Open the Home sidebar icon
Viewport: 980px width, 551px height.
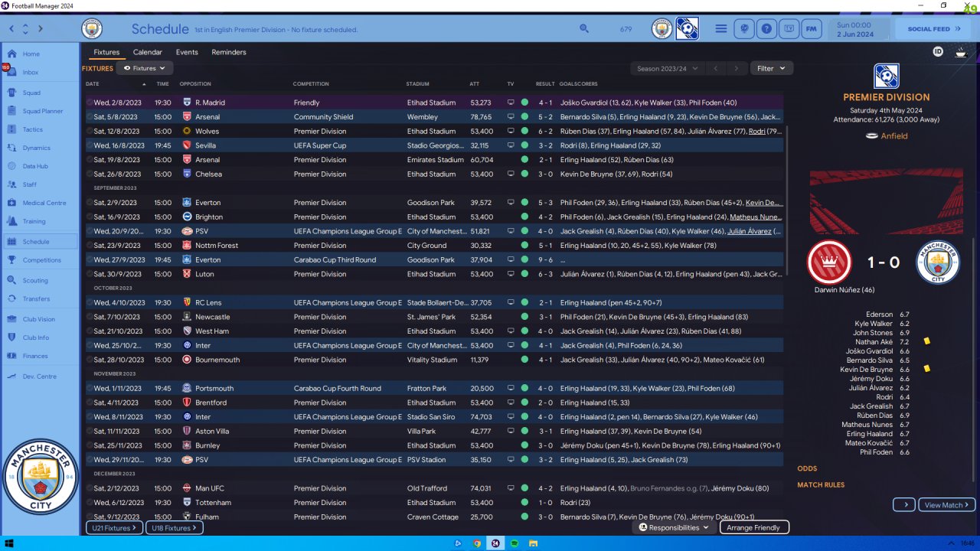pyautogui.click(x=12, y=54)
